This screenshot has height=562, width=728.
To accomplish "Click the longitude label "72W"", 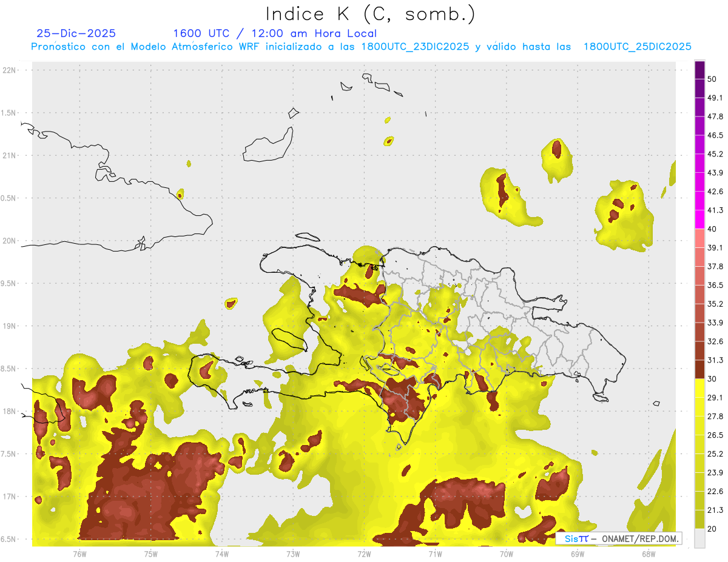I will 364,554.
